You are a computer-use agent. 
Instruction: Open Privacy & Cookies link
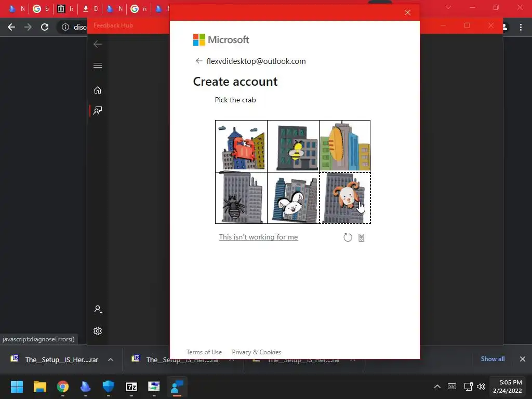tap(257, 352)
